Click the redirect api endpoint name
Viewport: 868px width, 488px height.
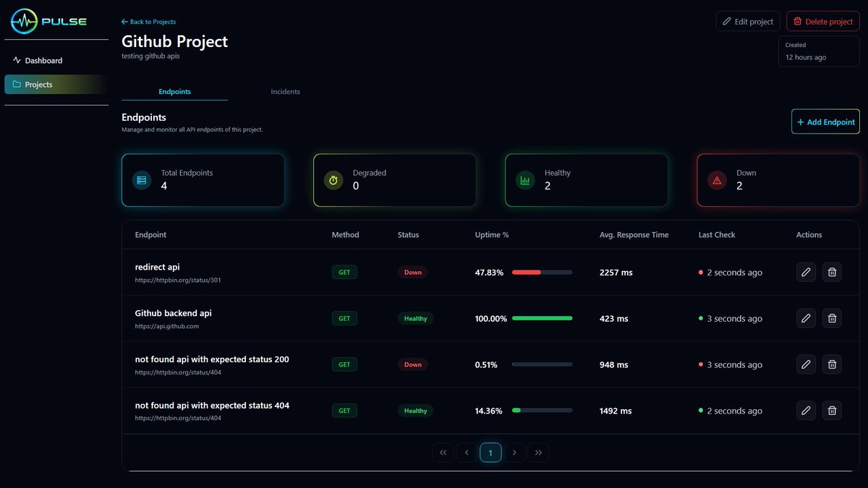(158, 267)
